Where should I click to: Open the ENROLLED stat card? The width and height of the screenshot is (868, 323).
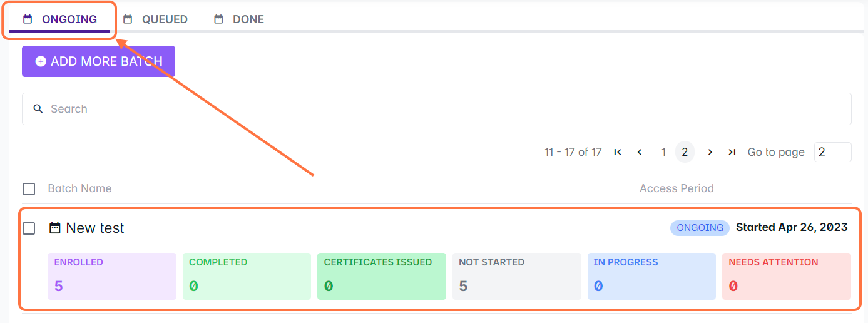(112, 276)
